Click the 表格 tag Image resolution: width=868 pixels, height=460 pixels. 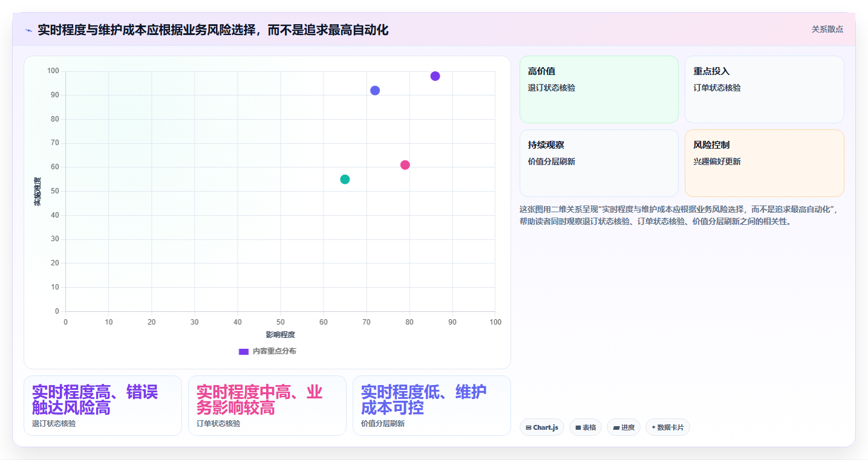click(586, 427)
